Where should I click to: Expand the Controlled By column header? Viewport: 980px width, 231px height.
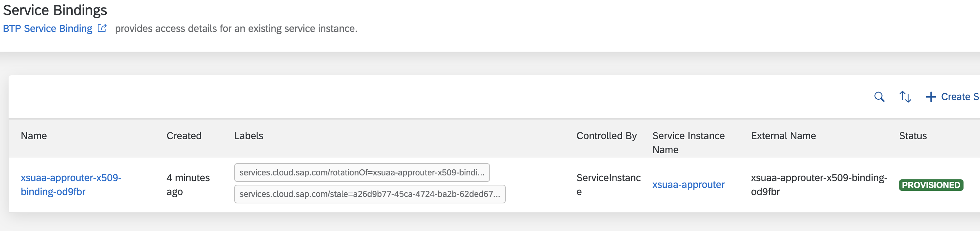pos(606,136)
